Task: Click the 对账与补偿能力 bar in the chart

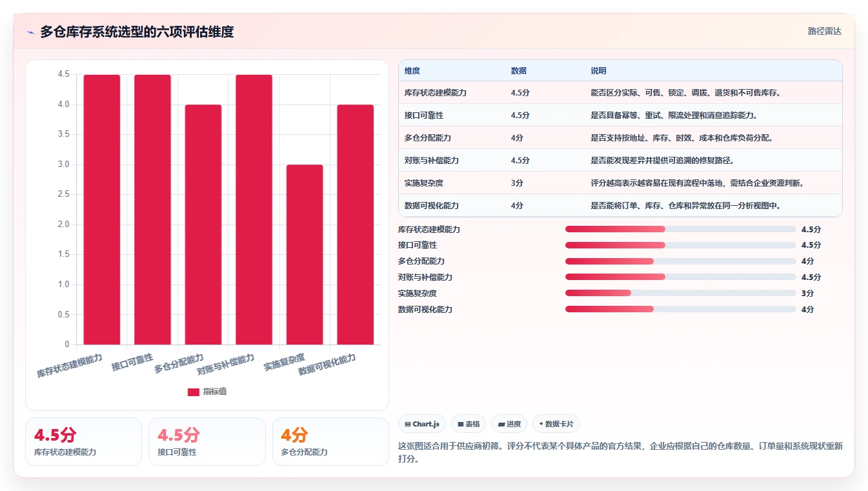Action: 254,210
